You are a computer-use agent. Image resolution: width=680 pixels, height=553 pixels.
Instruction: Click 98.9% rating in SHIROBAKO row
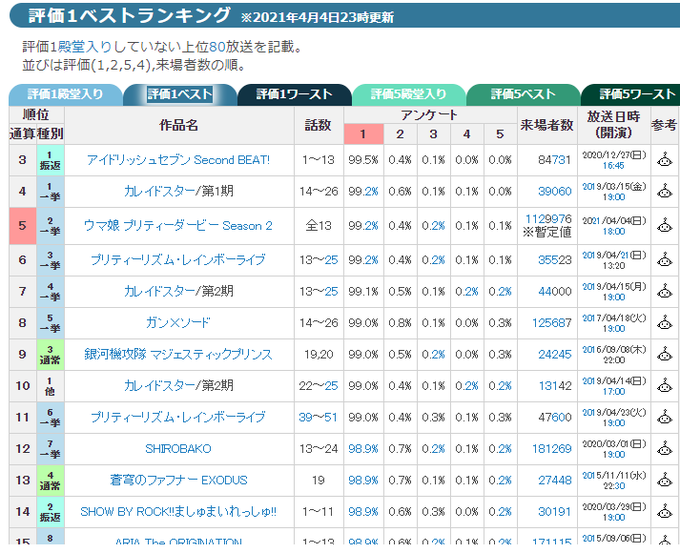[363, 448]
